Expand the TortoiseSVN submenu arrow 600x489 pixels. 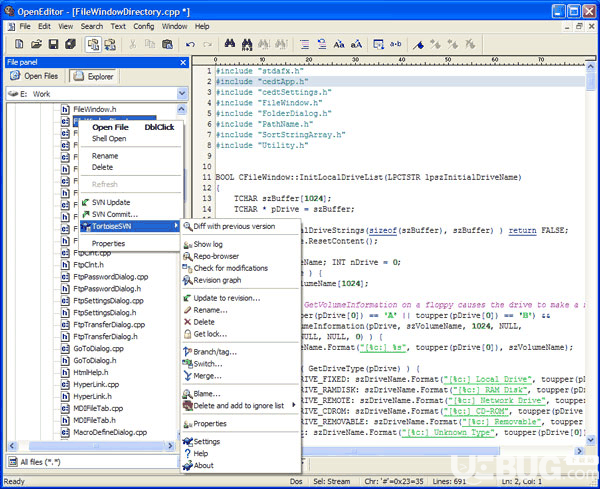tap(176, 226)
